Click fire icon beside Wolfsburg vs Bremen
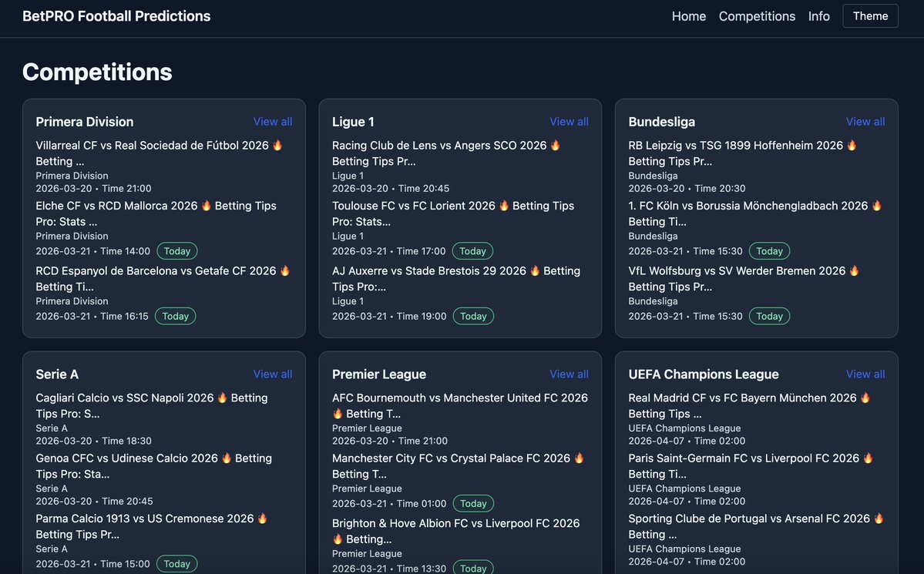 [855, 270]
